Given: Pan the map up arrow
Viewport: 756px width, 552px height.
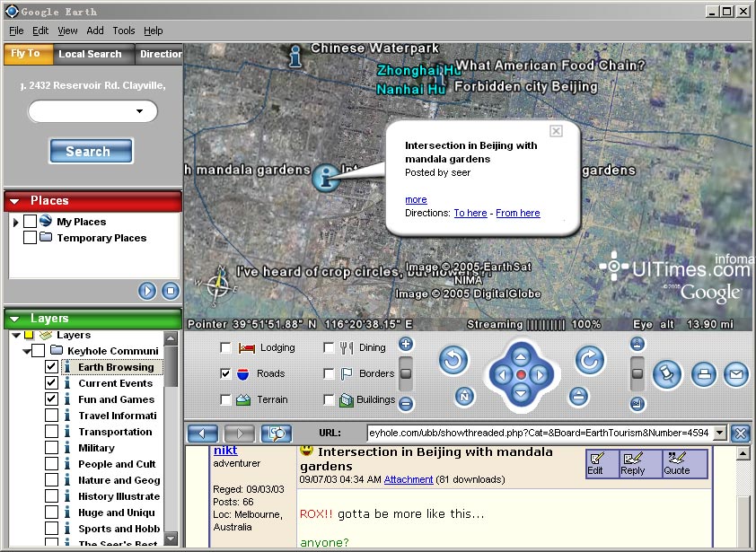Looking at the screenshot, I should pyautogui.click(x=521, y=356).
